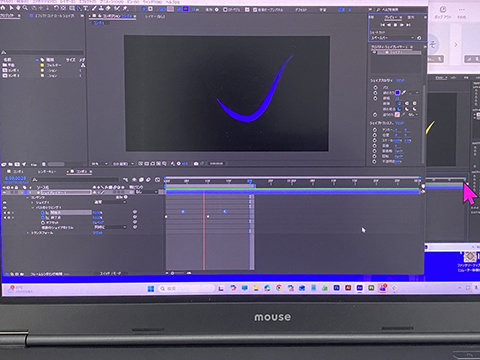Click the first blue keyframe on Start property
The height and width of the screenshot is (360, 480).
pyautogui.click(x=183, y=212)
